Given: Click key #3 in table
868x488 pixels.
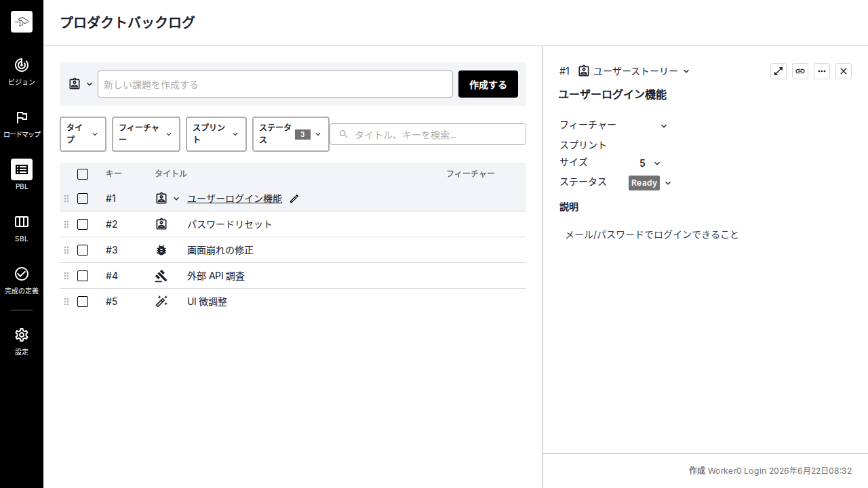Looking at the screenshot, I should pos(112,250).
